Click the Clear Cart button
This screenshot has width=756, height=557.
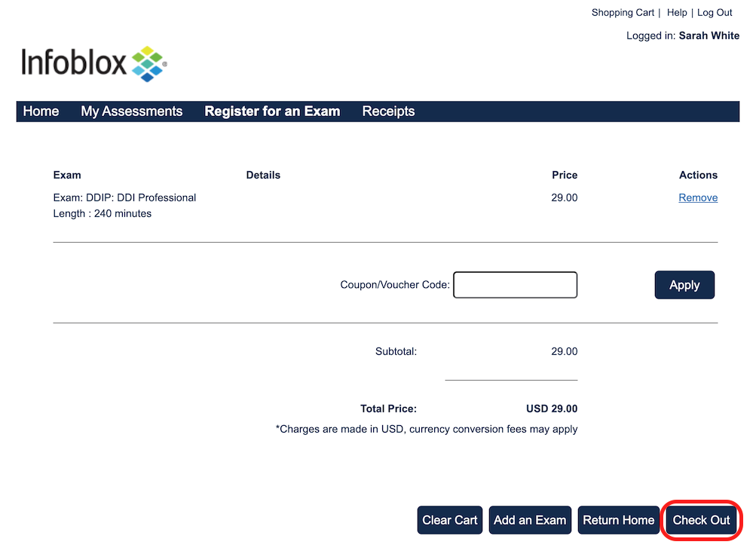point(450,520)
